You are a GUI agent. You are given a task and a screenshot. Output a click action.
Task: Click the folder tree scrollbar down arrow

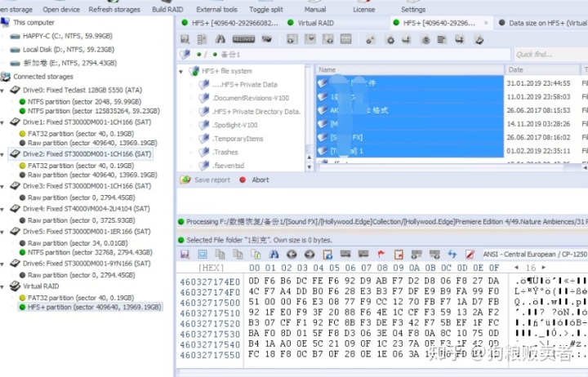(x=310, y=166)
